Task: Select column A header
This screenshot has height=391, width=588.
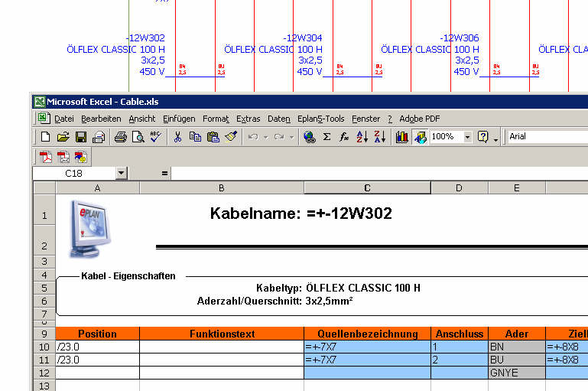Action: coord(98,188)
